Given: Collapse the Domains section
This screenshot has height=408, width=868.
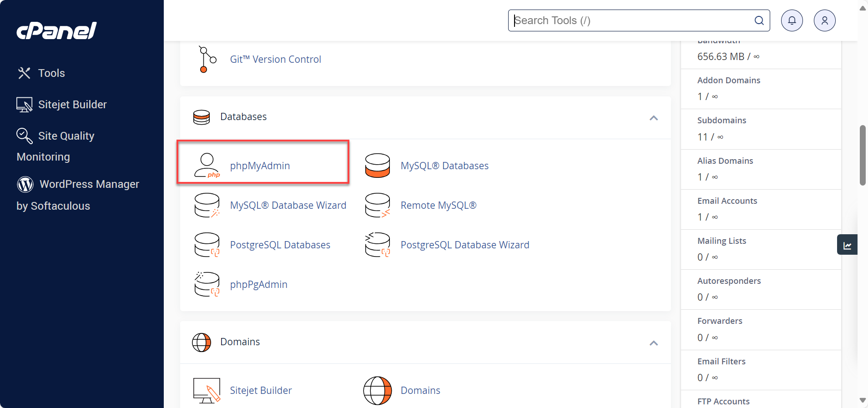Looking at the screenshot, I should pyautogui.click(x=654, y=343).
